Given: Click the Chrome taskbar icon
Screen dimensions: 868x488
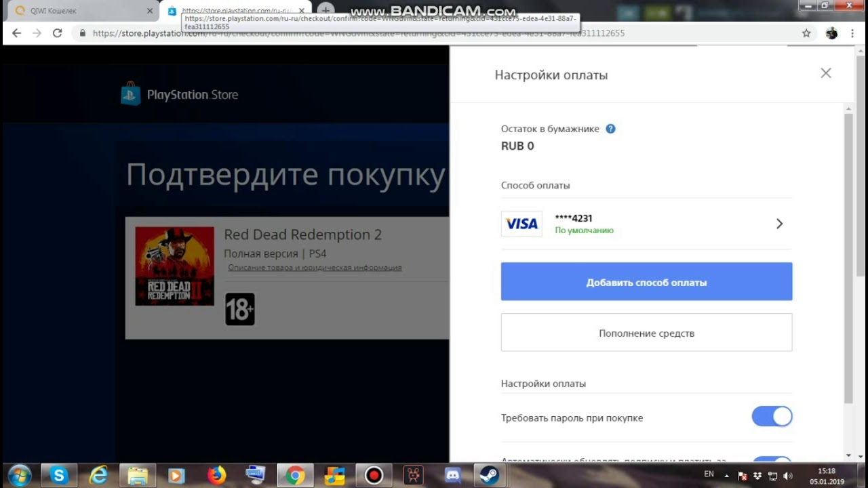Looking at the screenshot, I should tap(295, 476).
